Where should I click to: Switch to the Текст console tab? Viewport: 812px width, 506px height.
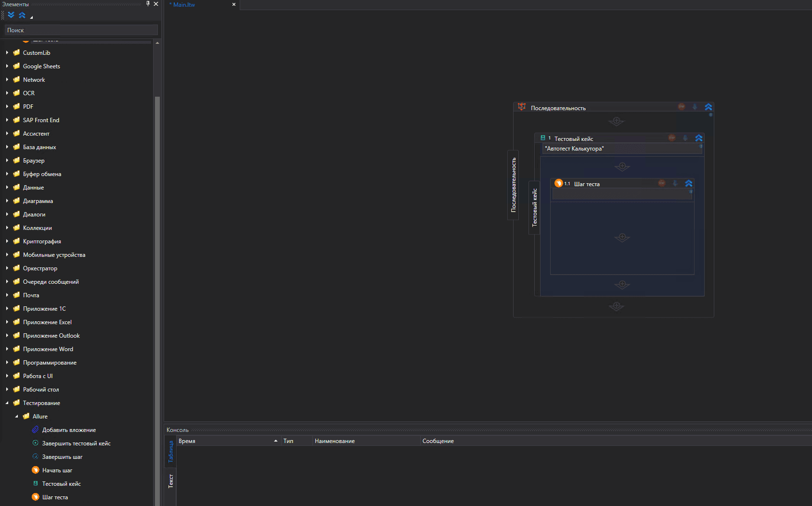[170, 481]
